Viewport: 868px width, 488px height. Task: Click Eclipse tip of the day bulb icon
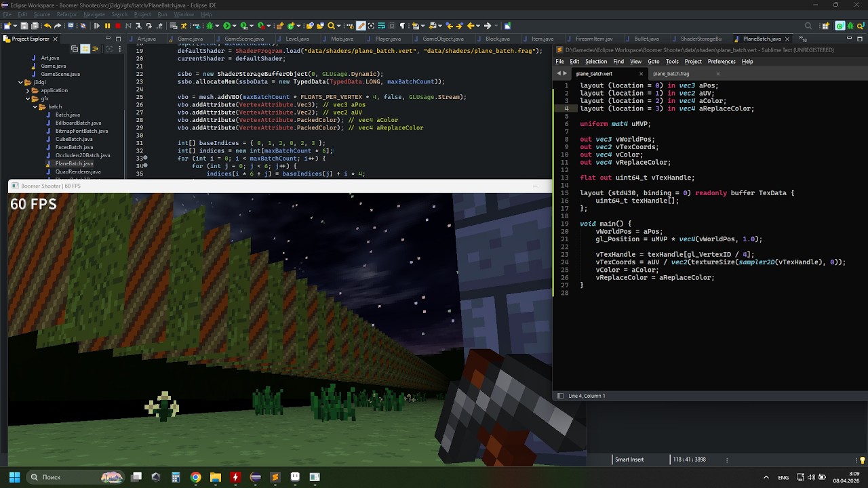[x=863, y=460]
